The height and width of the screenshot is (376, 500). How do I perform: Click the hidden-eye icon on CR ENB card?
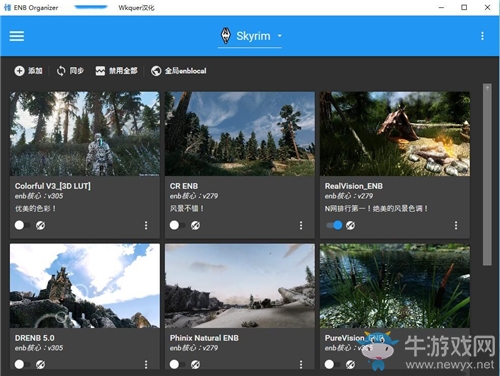(195, 225)
